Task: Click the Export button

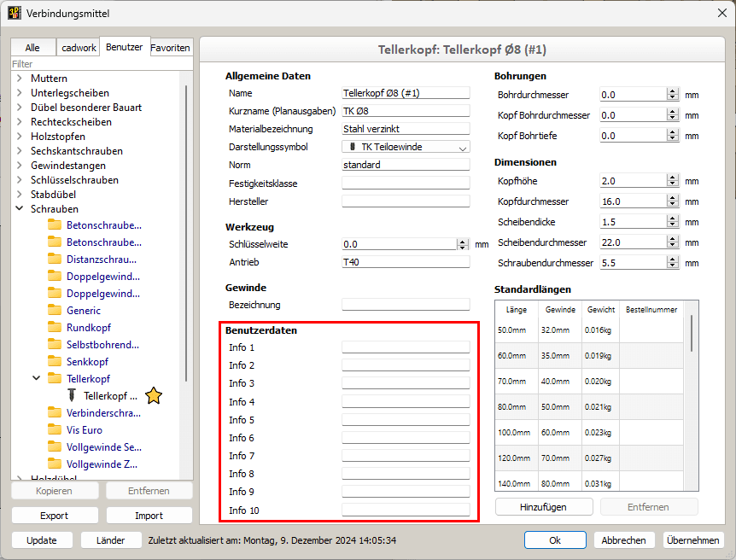Action: click(55, 516)
